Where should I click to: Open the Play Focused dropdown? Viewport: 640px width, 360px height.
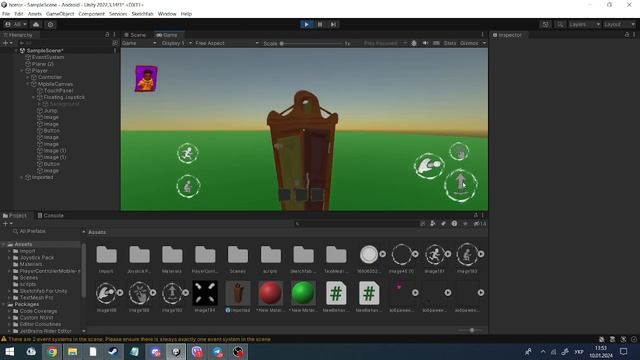point(384,43)
